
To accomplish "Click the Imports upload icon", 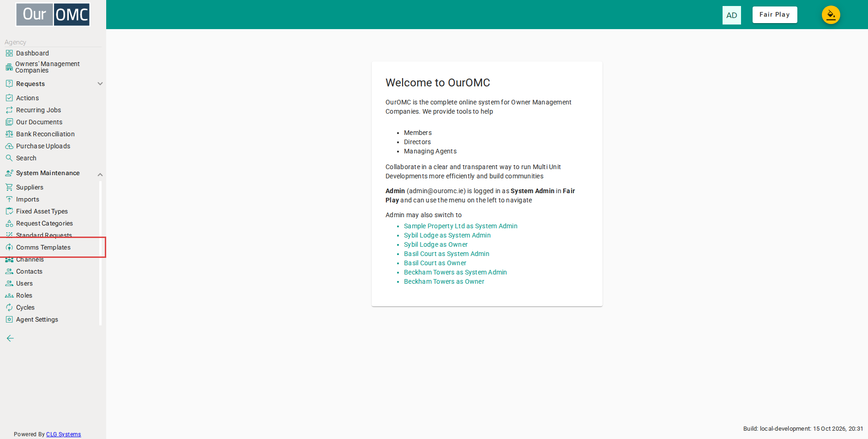I will coord(9,199).
